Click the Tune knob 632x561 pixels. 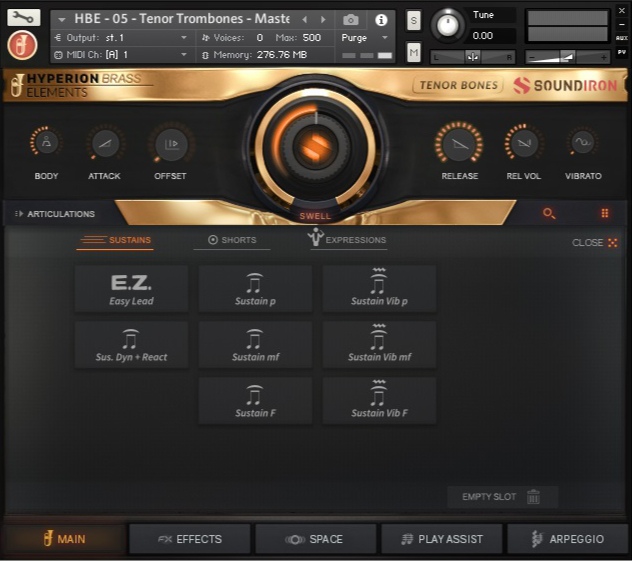447,25
